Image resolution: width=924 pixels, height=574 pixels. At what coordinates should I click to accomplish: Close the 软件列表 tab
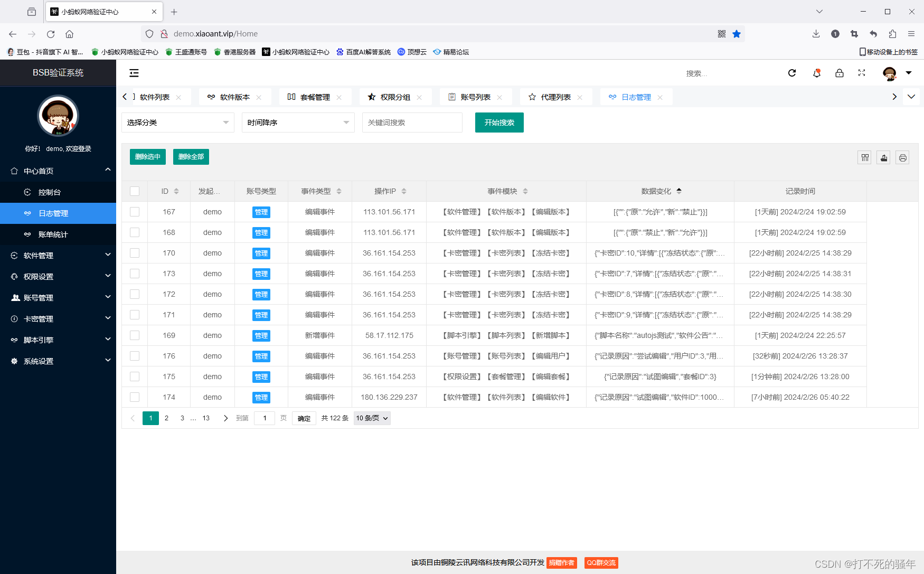178,97
